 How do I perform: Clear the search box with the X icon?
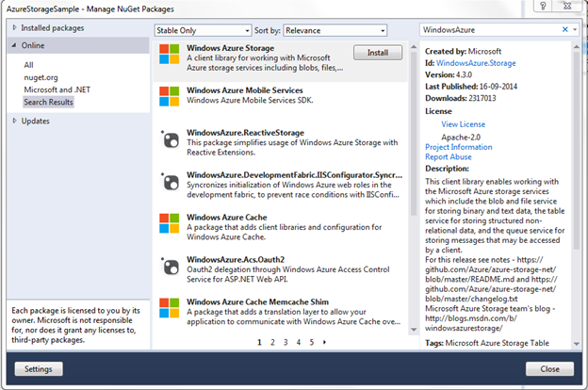pos(565,30)
